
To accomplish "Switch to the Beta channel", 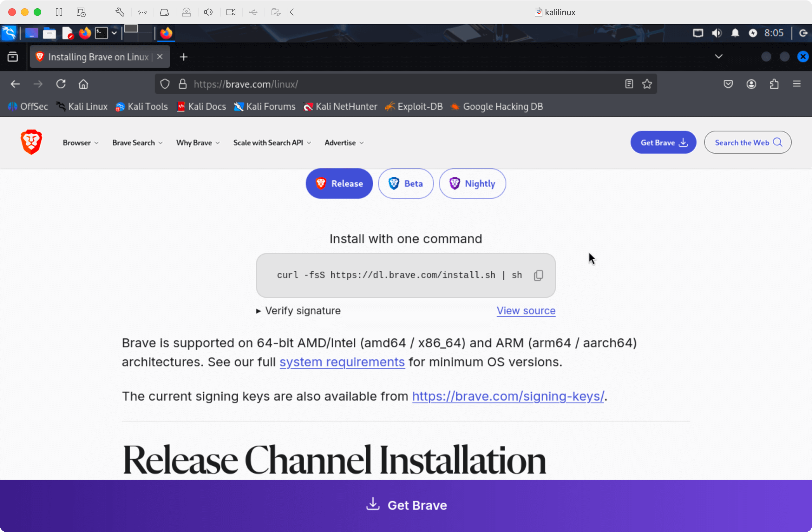I will coord(406,183).
